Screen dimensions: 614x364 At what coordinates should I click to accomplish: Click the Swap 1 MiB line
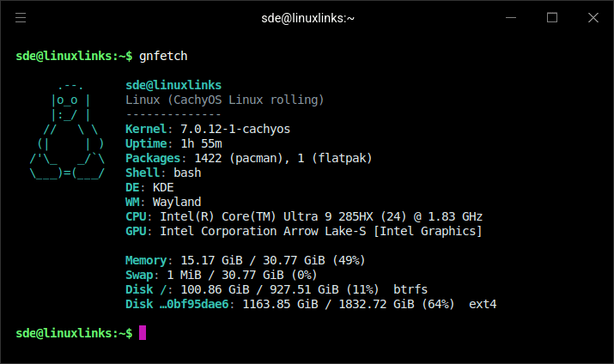coord(222,275)
